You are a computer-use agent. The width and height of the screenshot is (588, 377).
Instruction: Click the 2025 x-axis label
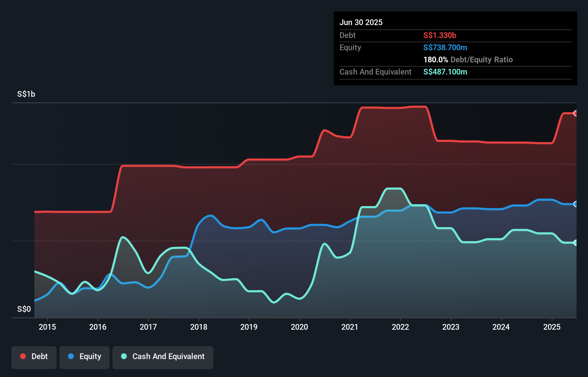[552, 327]
